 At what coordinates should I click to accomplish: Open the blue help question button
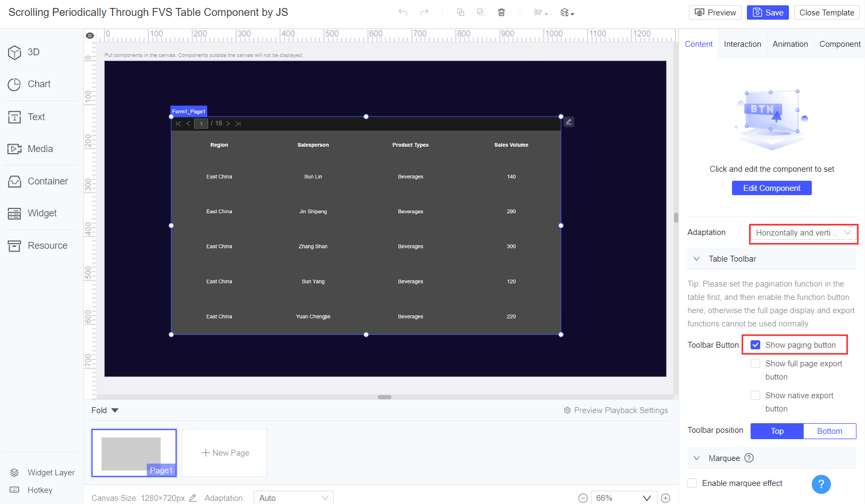(821, 484)
